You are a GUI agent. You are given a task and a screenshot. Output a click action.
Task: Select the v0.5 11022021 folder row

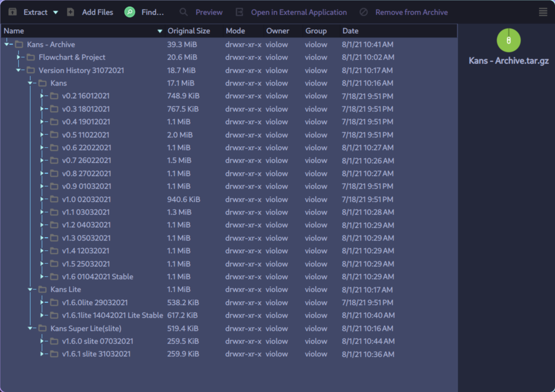(x=229, y=134)
